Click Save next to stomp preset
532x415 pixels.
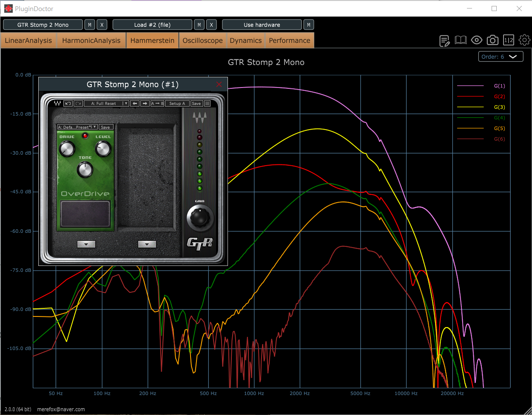point(105,127)
